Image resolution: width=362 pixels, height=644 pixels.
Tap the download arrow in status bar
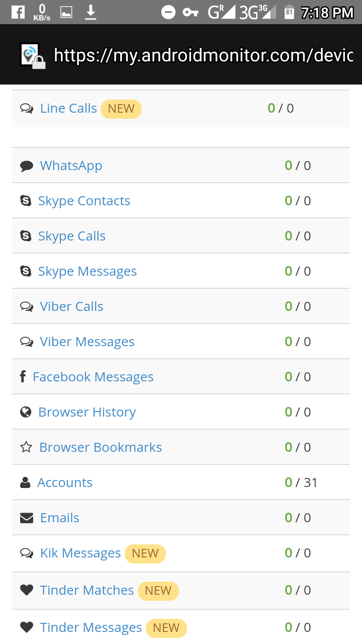pyautogui.click(x=90, y=12)
